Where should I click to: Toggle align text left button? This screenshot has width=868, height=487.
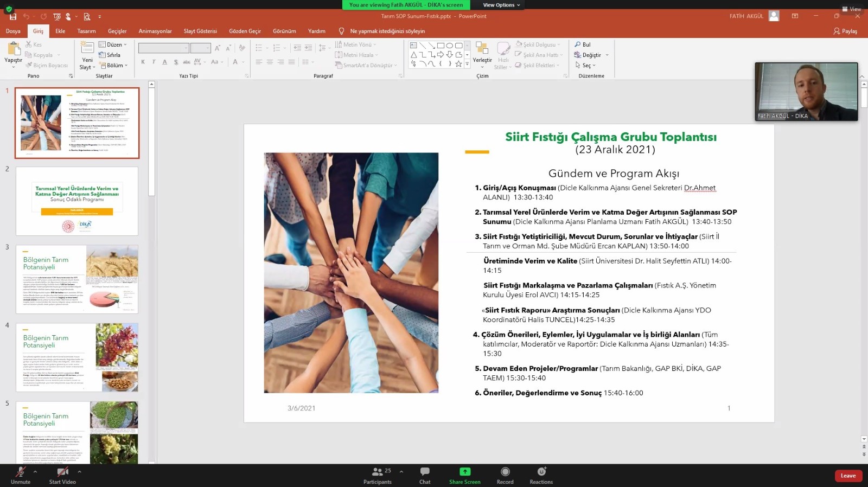click(x=259, y=62)
